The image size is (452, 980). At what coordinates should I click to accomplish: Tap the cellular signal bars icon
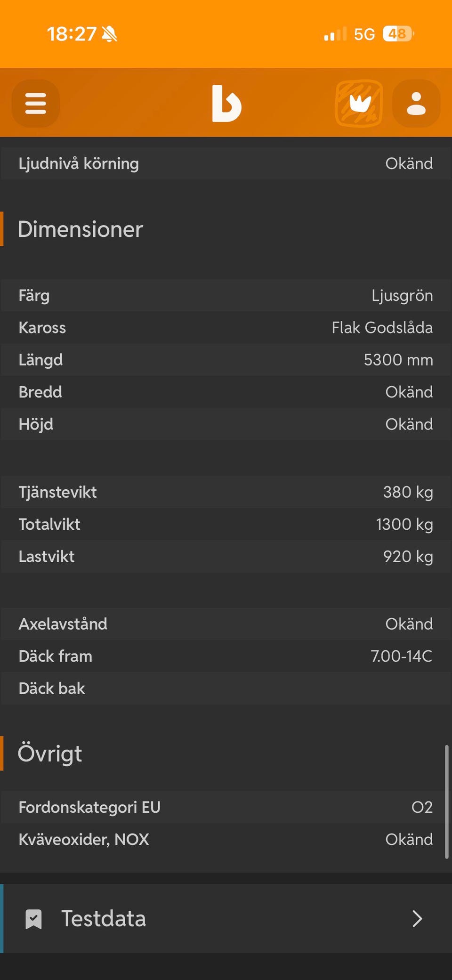tap(335, 34)
